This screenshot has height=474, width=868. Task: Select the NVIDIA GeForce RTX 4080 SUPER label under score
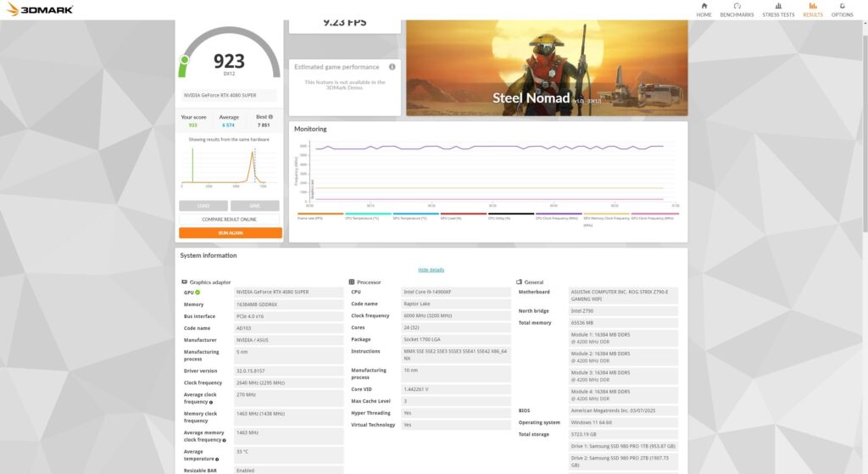coord(229,95)
